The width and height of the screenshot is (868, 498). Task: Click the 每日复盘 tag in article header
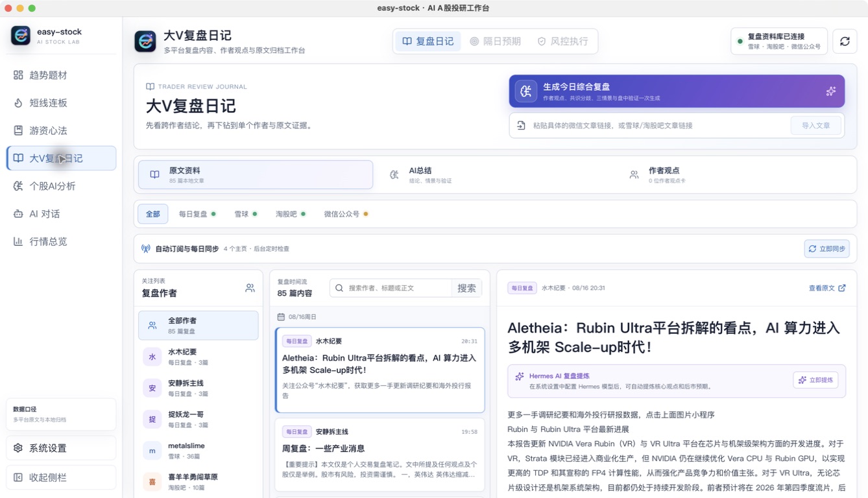tap(522, 288)
